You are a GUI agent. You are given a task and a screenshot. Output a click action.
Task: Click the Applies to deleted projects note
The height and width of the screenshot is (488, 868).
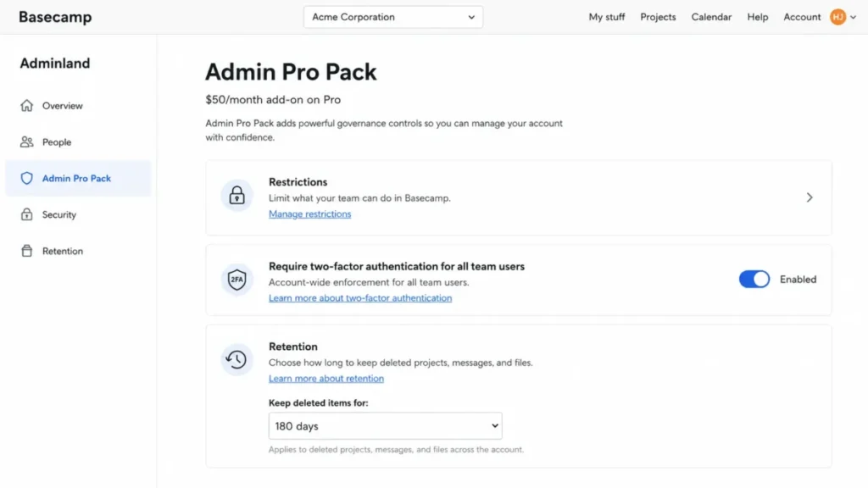click(396, 449)
